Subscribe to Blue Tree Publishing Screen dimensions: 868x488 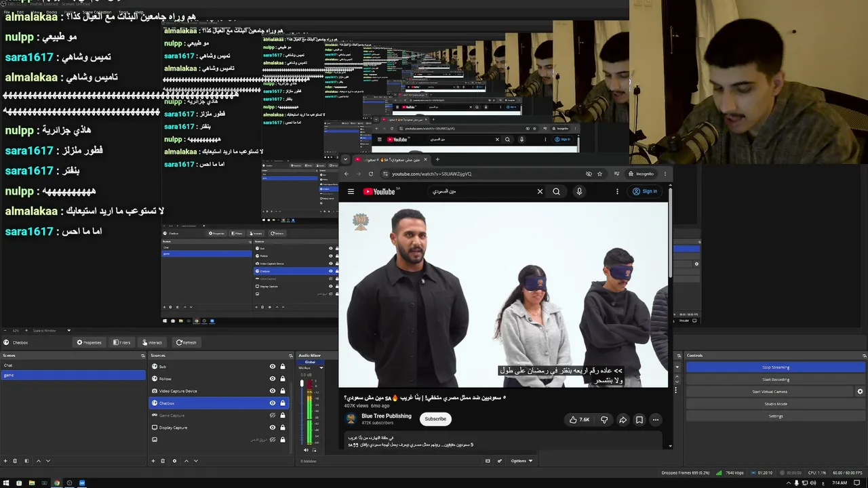click(x=435, y=419)
